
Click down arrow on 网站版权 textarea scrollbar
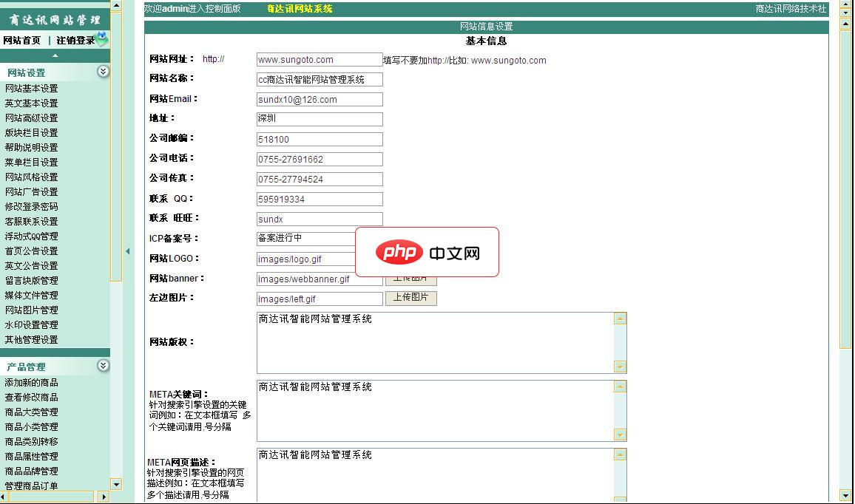click(x=621, y=366)
